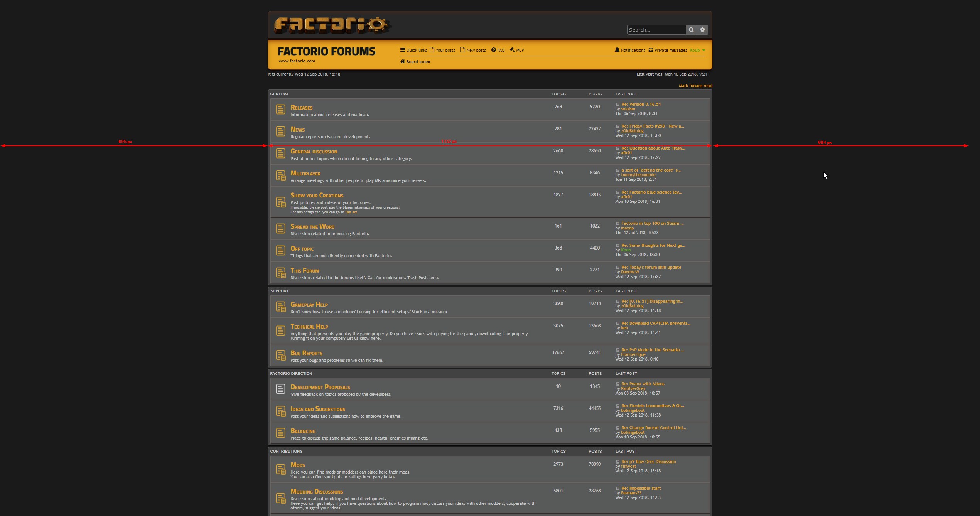Expand Quick Links dropdown
Image resolution: width=980 pixels, height=516 pixels.
412,49
